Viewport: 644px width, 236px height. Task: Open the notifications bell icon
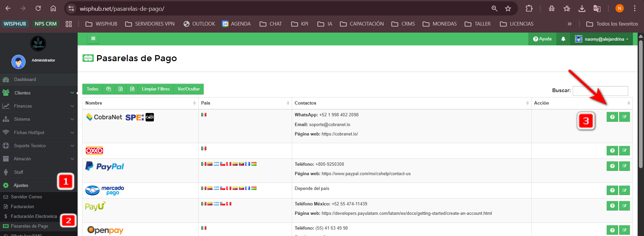(563, 39)
